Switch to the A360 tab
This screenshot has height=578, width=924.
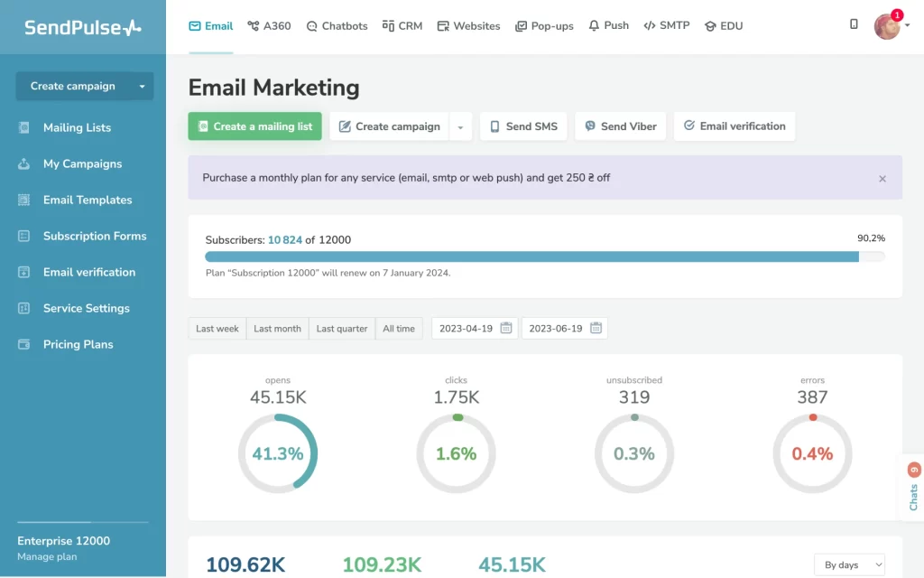[x=269, y=25]
